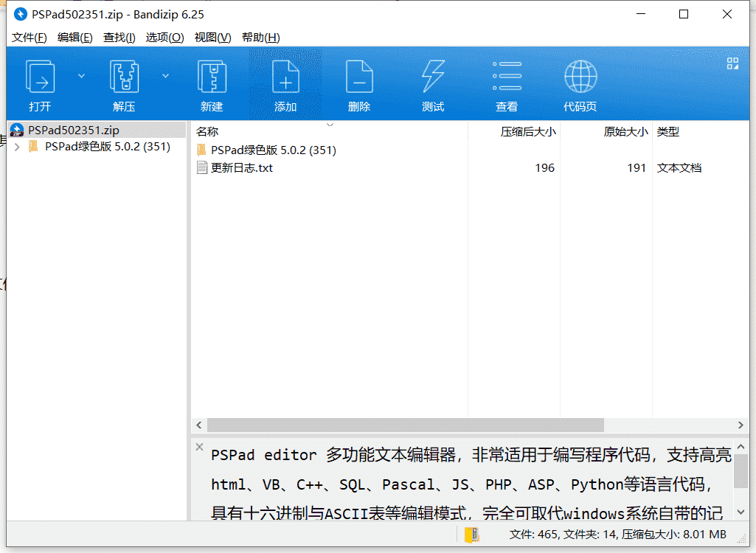This screenshot has height=553, width=756.
Task: Open the 查找(I) menu
Action: coord(119,38)
